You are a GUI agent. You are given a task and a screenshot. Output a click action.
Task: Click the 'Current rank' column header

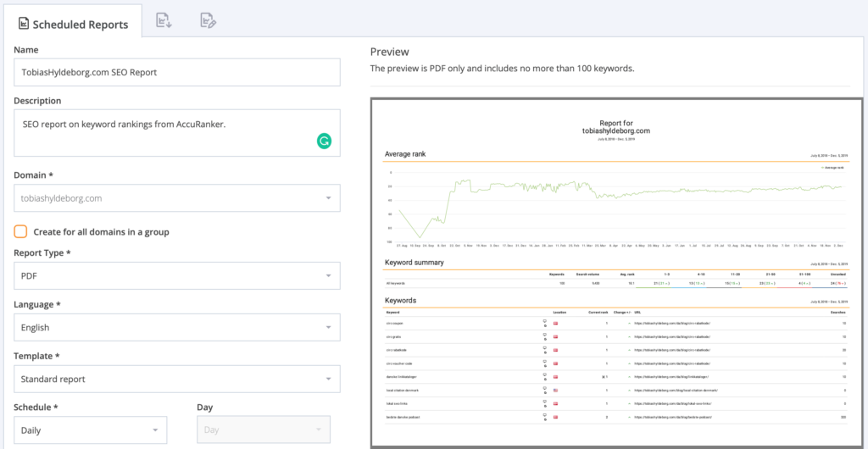[x=598, y=313]
